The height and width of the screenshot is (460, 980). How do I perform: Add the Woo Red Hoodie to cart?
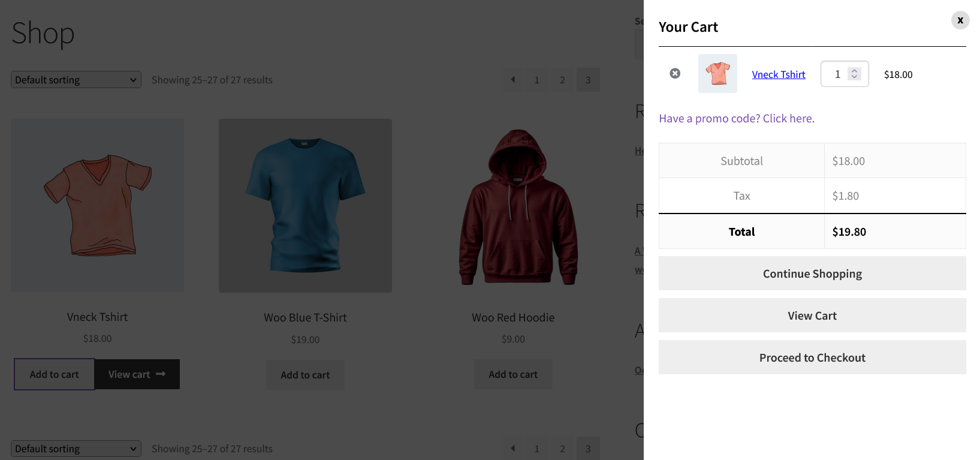click(512, 374)
